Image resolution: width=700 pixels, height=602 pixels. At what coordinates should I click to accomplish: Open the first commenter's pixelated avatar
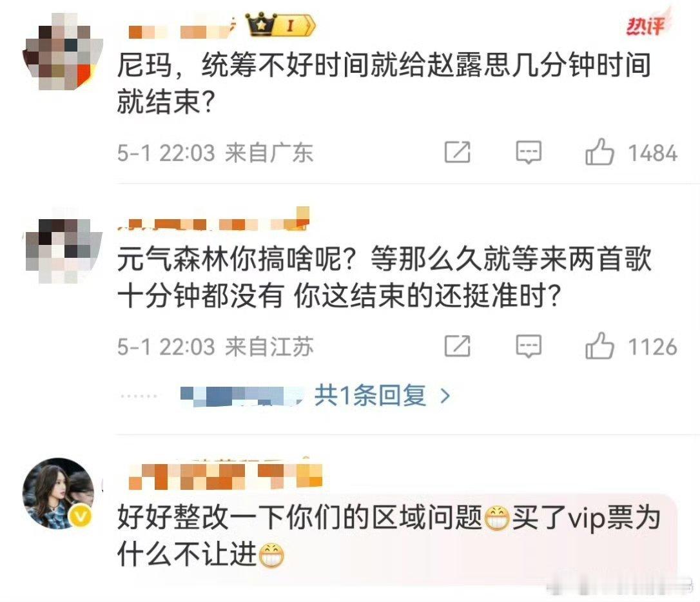tap(63, 52)
